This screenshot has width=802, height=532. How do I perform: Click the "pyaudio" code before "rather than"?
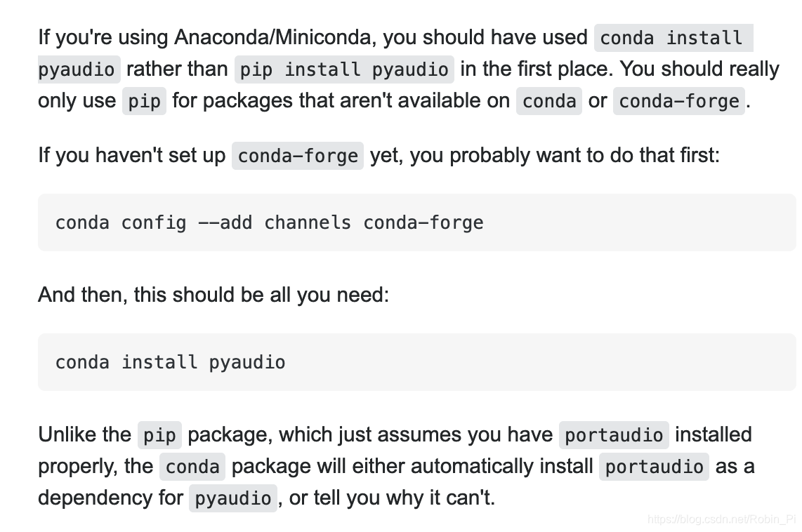[x=77, y=69]
